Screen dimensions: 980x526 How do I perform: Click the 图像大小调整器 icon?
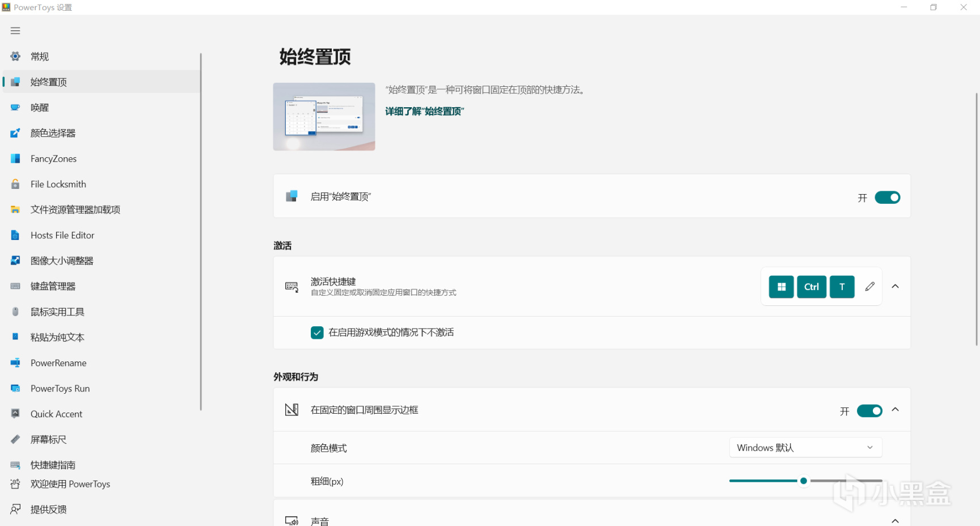(15, 260)
